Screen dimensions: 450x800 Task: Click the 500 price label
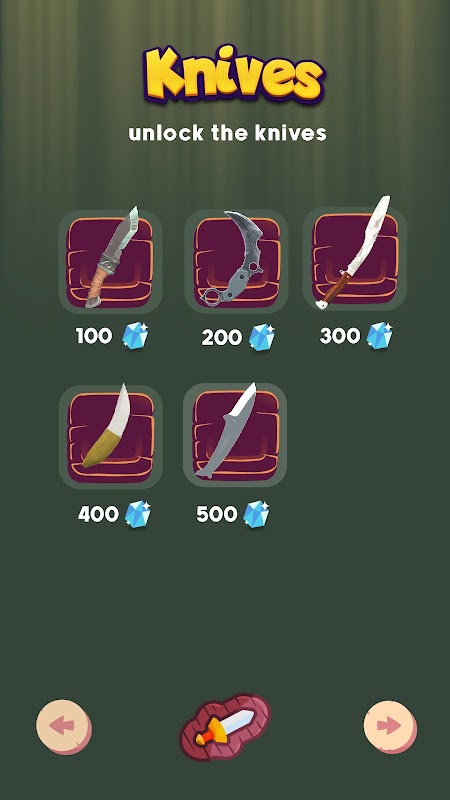click(217, 514)
